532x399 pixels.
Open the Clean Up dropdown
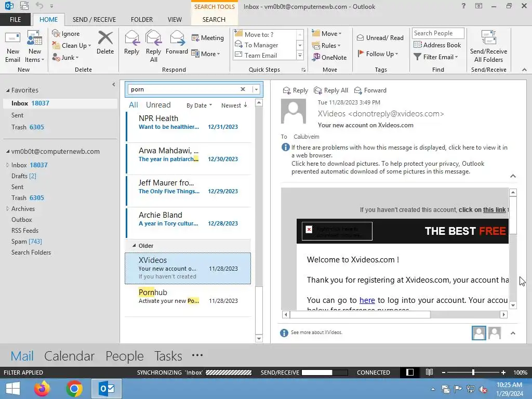click(x=72, y=46)
